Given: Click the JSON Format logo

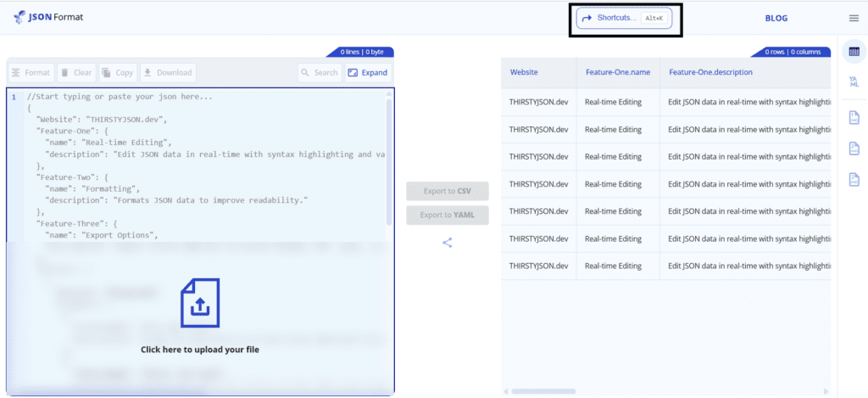Looking at the screenshot, I should click(x=47, y=17).
